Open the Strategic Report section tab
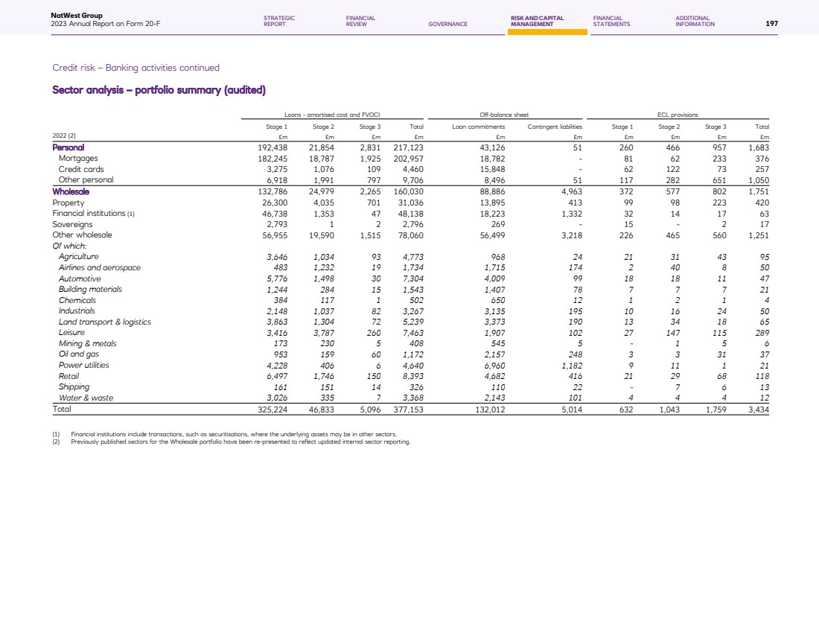Viewport: 819px width, 644px height. [x=279, y=21]
